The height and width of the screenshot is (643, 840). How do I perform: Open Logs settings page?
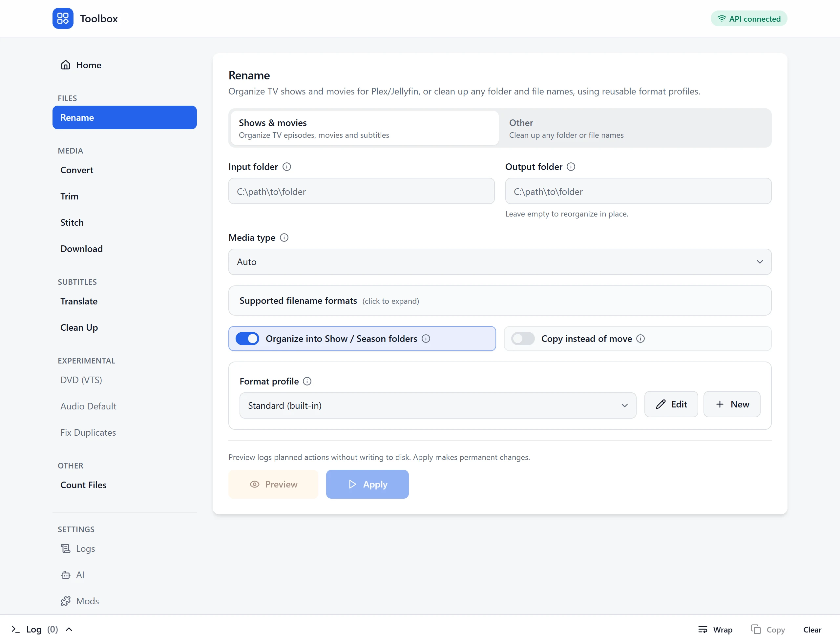coord(124,549)
